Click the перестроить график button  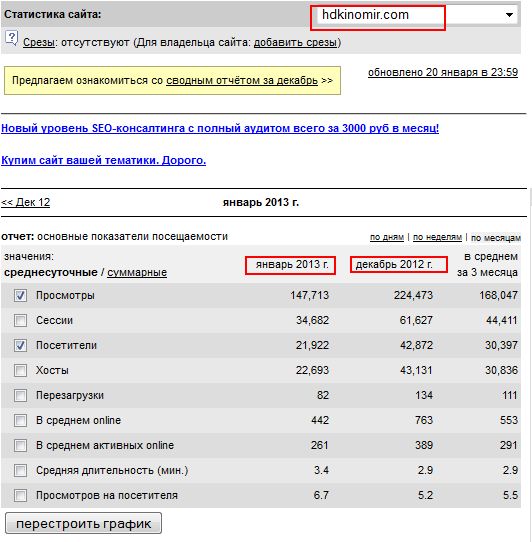click(83, 523)
